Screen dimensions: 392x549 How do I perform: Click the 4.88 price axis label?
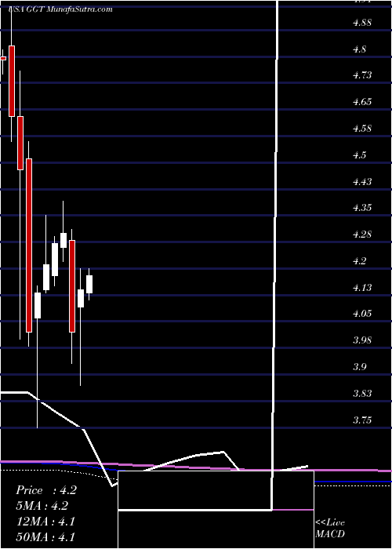coord(362,23)
